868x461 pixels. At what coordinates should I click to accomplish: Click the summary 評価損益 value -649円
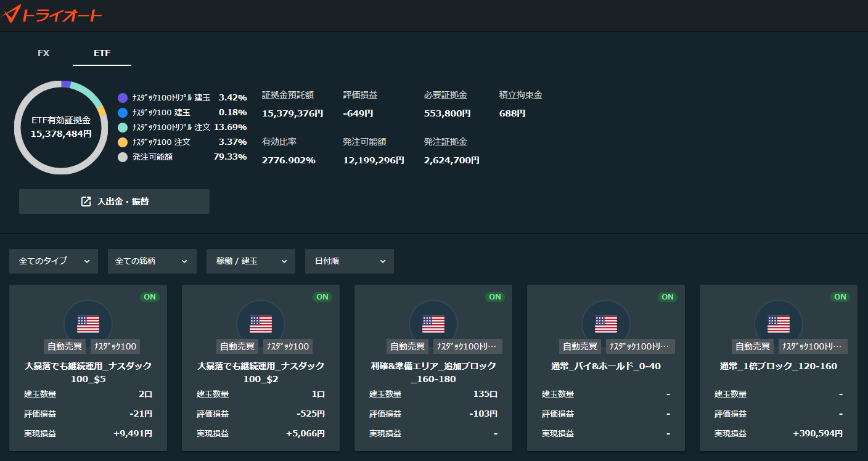tap(358, 113)
